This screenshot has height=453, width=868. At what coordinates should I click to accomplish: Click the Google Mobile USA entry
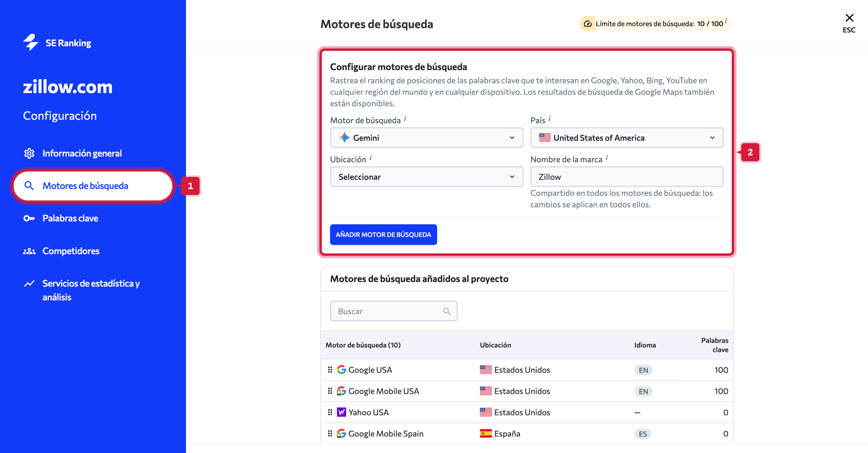[383, 391]
